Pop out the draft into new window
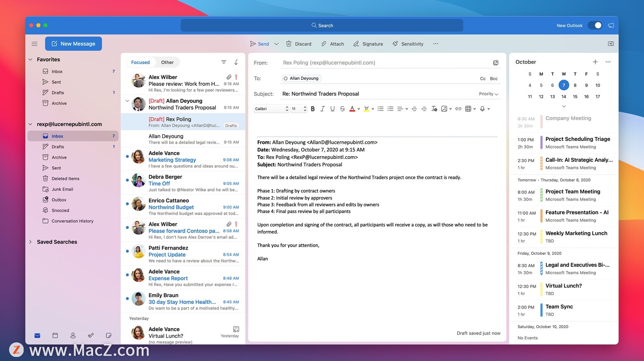 coord(496,63)
